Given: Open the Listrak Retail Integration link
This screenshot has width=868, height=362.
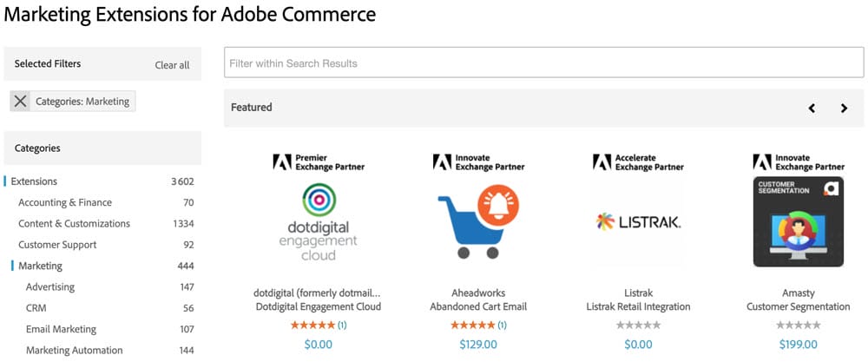Looking at the screenshot, I should click(x=638, y=306).
